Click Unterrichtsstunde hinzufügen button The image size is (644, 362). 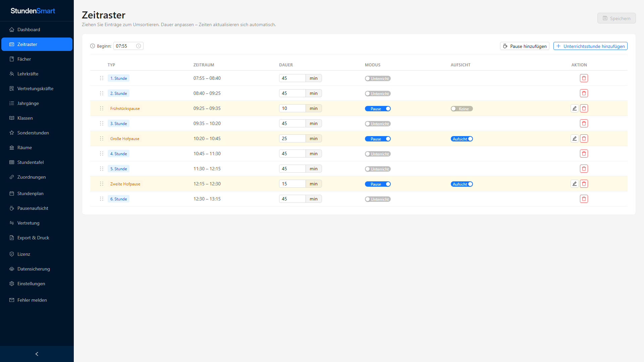point(590,46)
